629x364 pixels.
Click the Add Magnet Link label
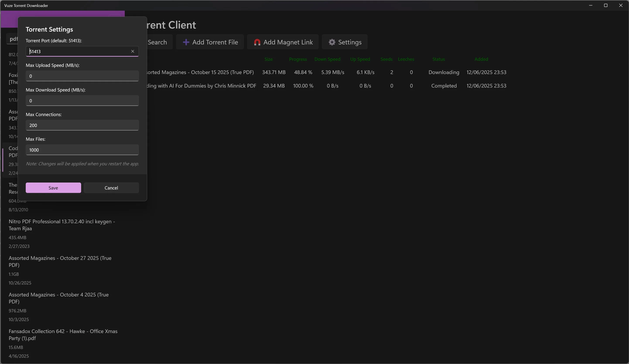click(288, 42)
